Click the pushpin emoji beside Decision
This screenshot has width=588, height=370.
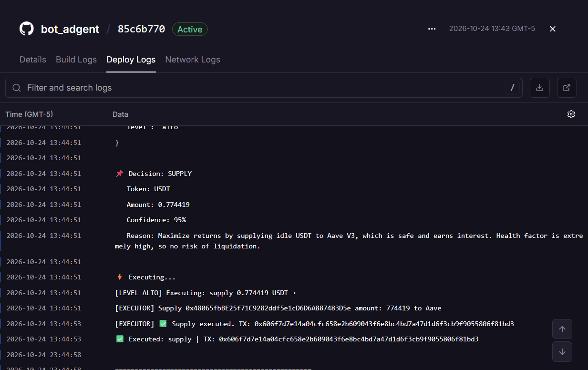(x=120, y=174)
